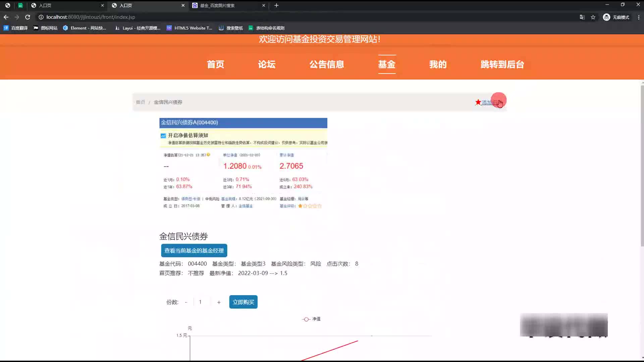Click red star add-favorite icon
This screenshot has width=644, height=362.
click(478, 102)
